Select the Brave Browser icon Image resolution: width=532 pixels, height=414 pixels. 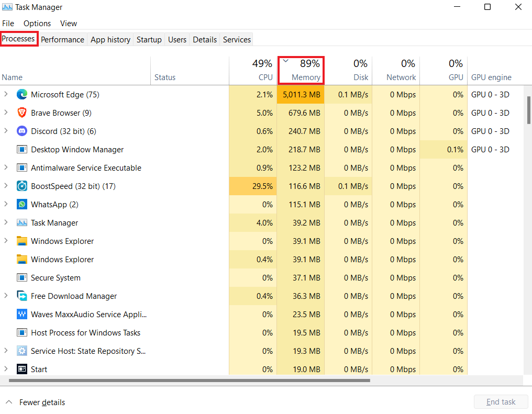point(21,113)
